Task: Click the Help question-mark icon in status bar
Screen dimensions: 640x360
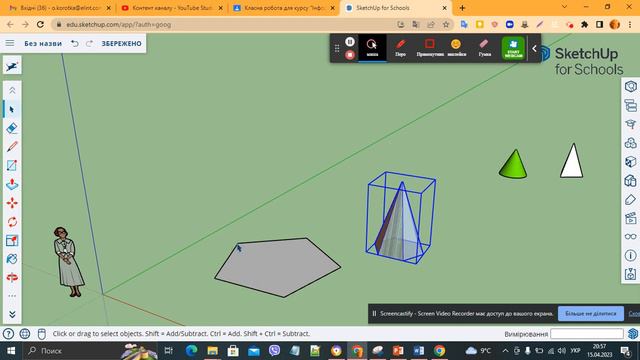Action: pyautogui.click(x=8, y=334)
